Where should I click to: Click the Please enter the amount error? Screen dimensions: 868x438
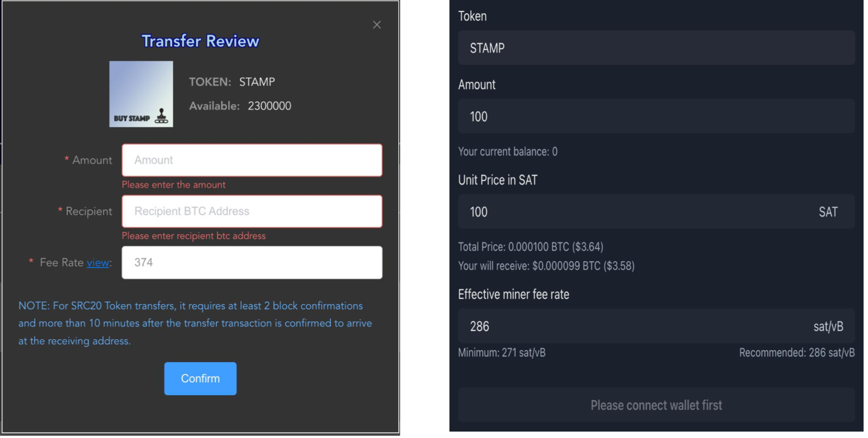(x=173, y=185)
